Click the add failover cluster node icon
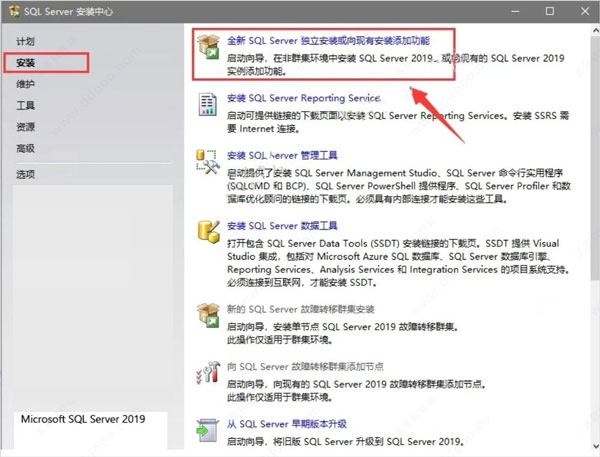This screenshot has height=457, width=600. pyautogui.click(x=208, y=374)
